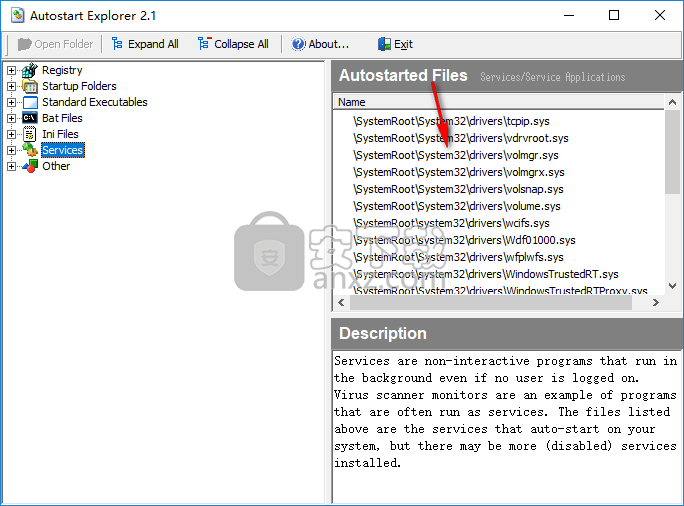Viewport: 684px width, 506px height.
Task: Close the Autostart Explorer window
Action: (x=660, y=15)
